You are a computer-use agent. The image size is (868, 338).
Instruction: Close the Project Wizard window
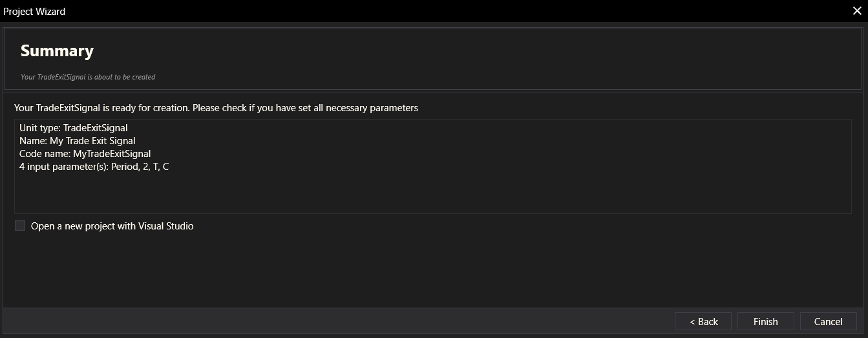857,11
